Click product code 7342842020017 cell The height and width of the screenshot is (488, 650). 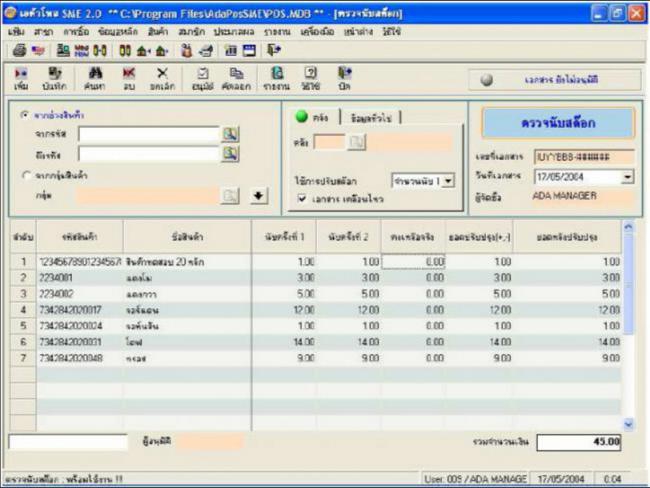(80, 310)
